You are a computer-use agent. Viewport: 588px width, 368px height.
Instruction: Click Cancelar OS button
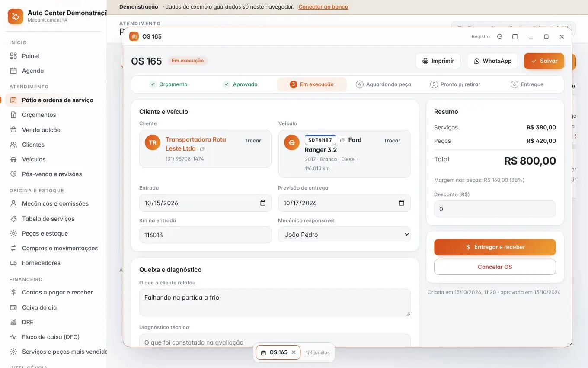tap(495, 267)
